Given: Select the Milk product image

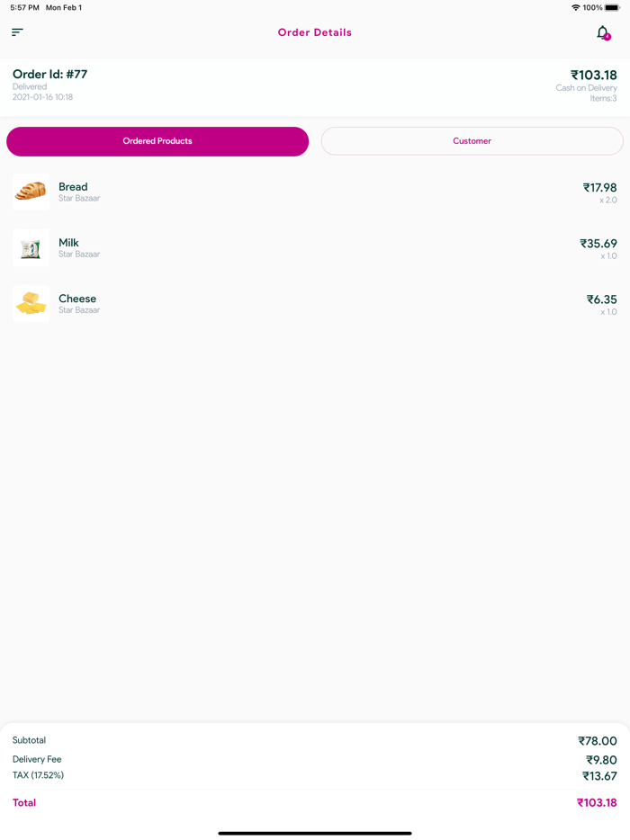Looking at the screenshot, I should click(31, 247).
